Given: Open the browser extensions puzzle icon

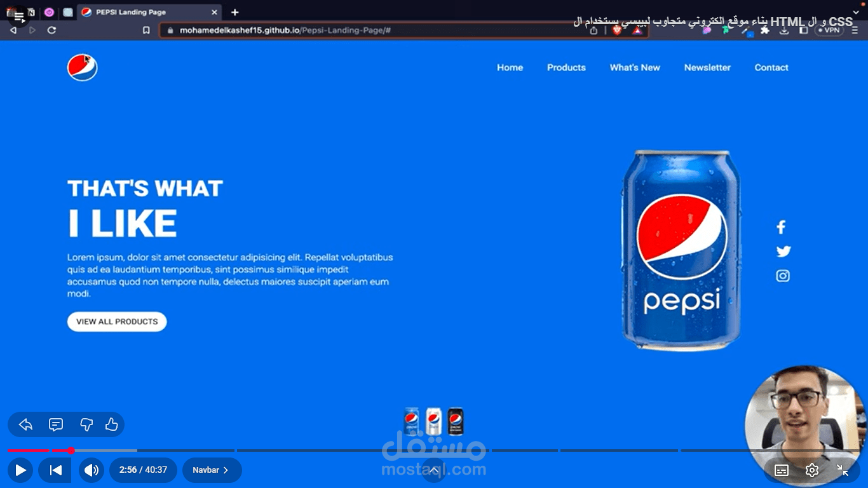Looking at the screenshot, I should tap(764, 30).
